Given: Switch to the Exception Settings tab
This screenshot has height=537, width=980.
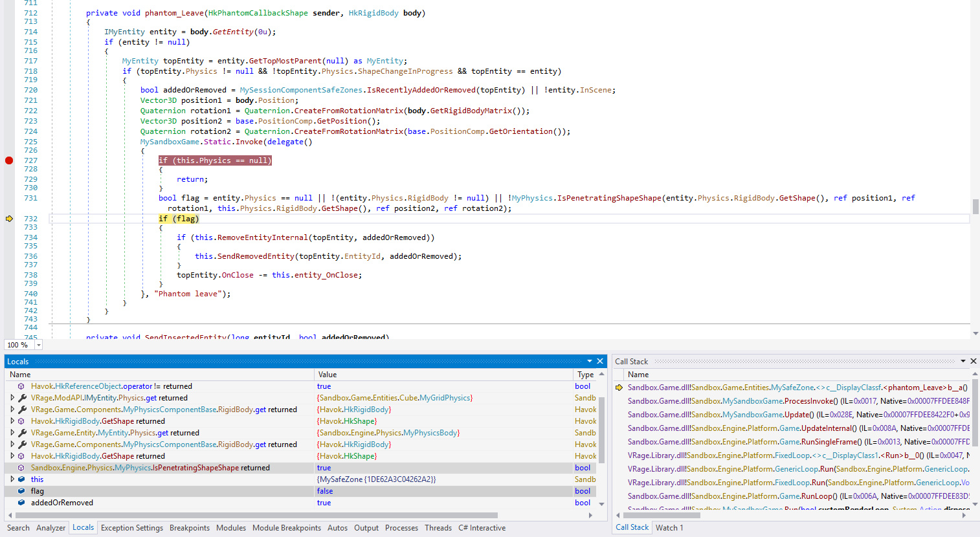Looking at the screenshot, I should coord(132,528).
